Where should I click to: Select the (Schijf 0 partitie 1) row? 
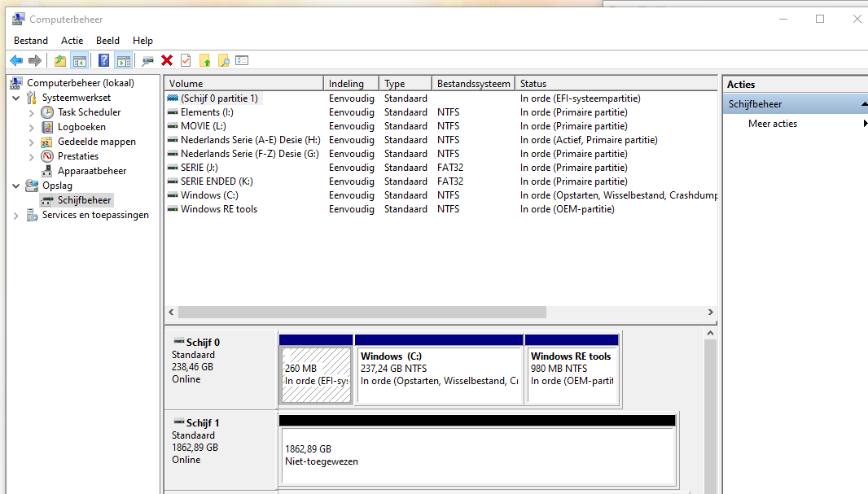pyautogui.click(x=441, y=98)
